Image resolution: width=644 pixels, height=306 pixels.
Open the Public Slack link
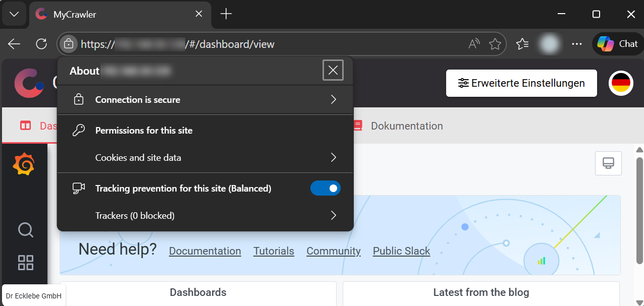(x=402, y=251)
